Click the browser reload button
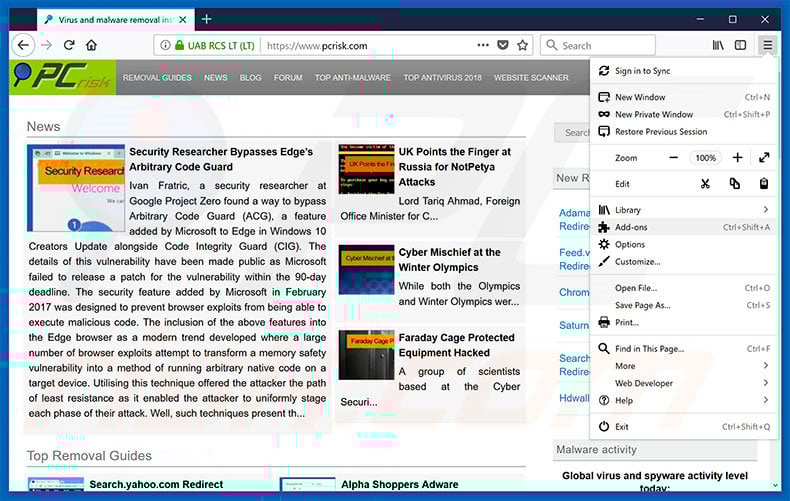 point(69,45)
